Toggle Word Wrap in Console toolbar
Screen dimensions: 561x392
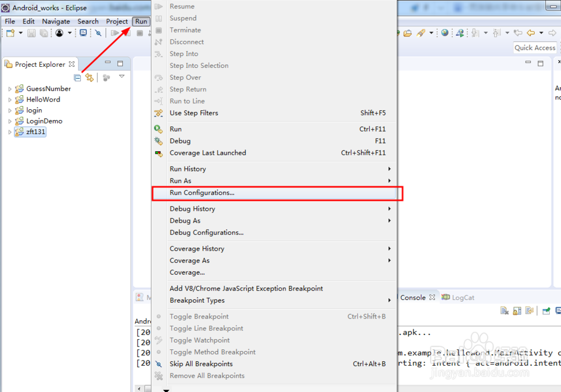530,311
